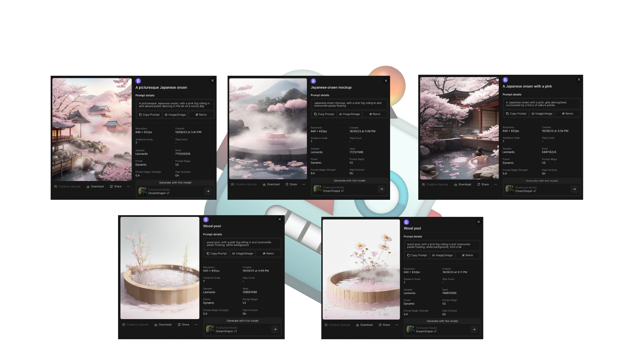Image resolution: width=644 pixels, height=362 pixels.
Task: Click Creative Upscale under pink onsen image
Action: 435,184
